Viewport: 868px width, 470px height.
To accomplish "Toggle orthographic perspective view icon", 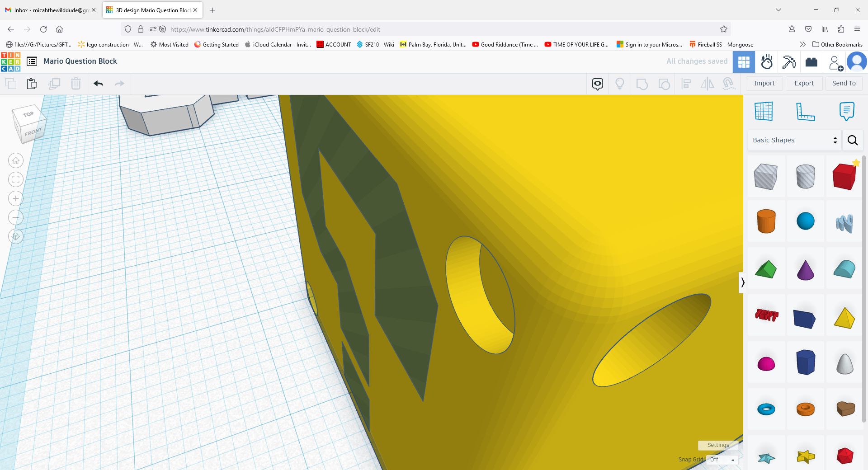I will point(16,236).
